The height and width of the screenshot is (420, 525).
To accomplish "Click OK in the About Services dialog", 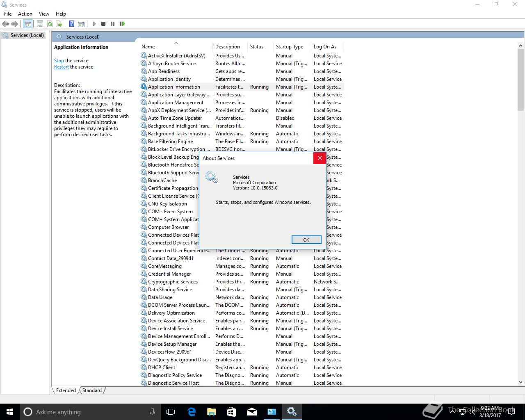I will tap(306, 240).
